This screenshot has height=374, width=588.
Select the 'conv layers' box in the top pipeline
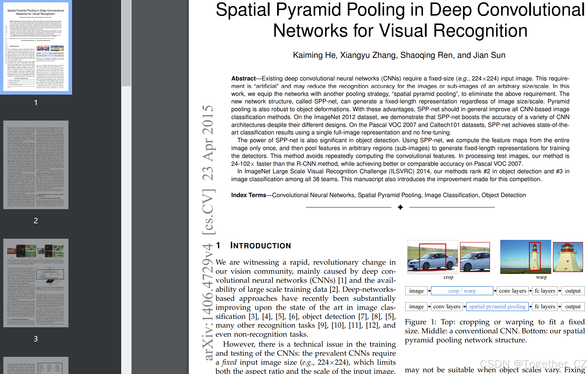pos(513,291)
